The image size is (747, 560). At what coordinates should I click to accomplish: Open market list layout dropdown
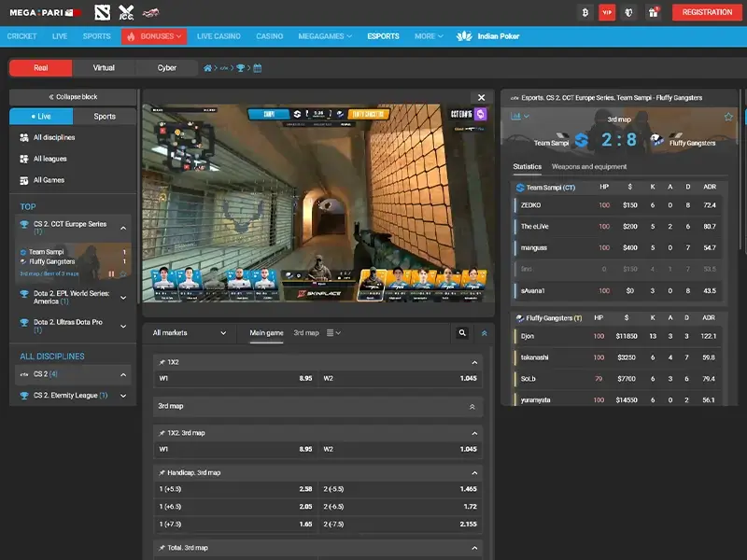coord(333,333)
